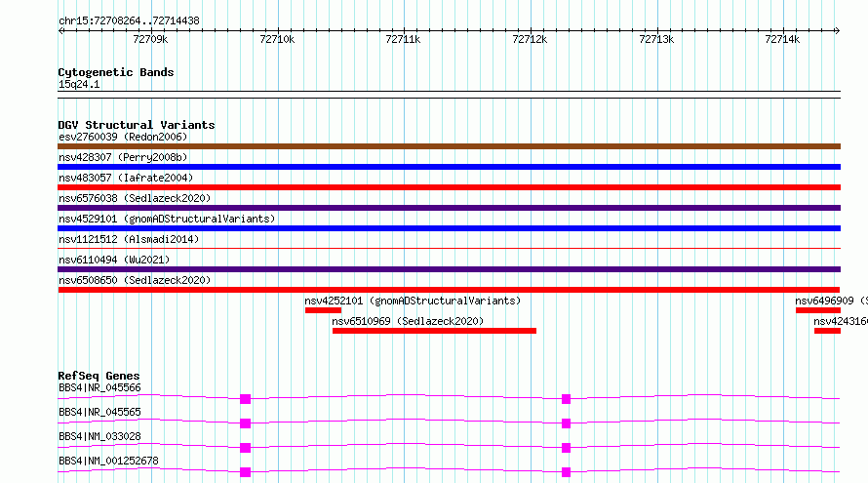This screenshot has width=868, height=483.
Task: Click the nsv4252101 (gnomADStructuralVariants) label
Action: coord(413,301)
